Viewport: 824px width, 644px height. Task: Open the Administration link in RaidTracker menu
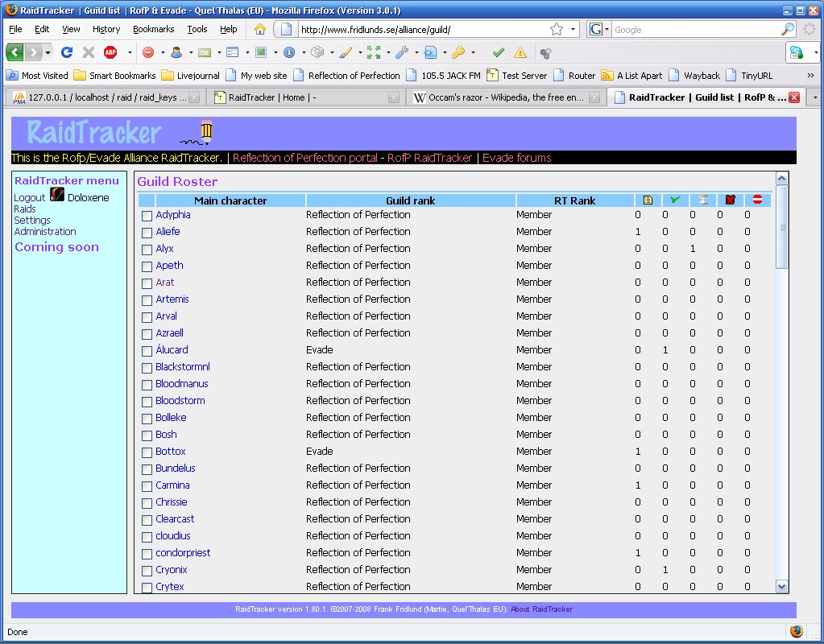pos(45,232)
